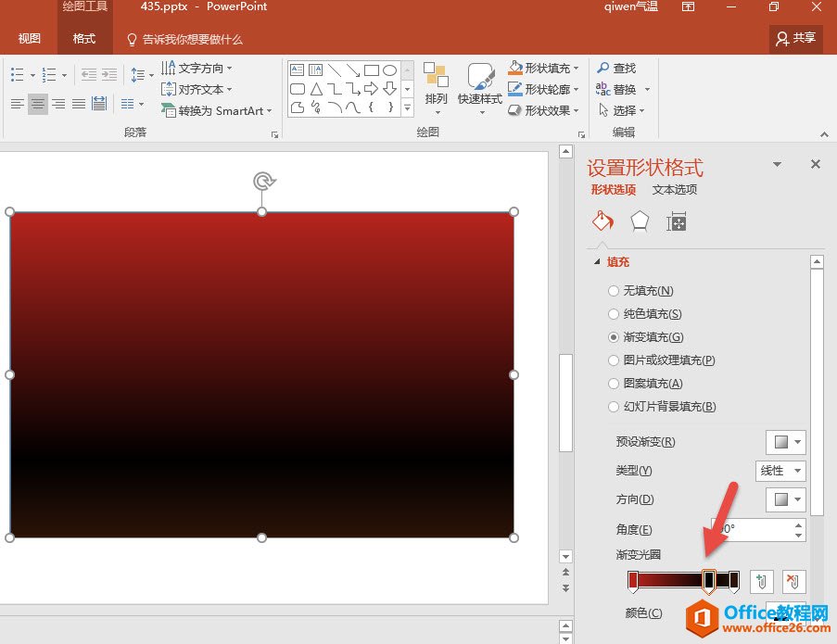Click the add gradient stop button
Screen dimensions: 837x644
761,582
